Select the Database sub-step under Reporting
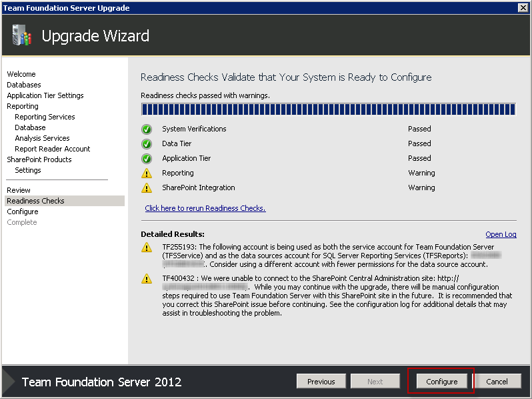 [30, 127]
